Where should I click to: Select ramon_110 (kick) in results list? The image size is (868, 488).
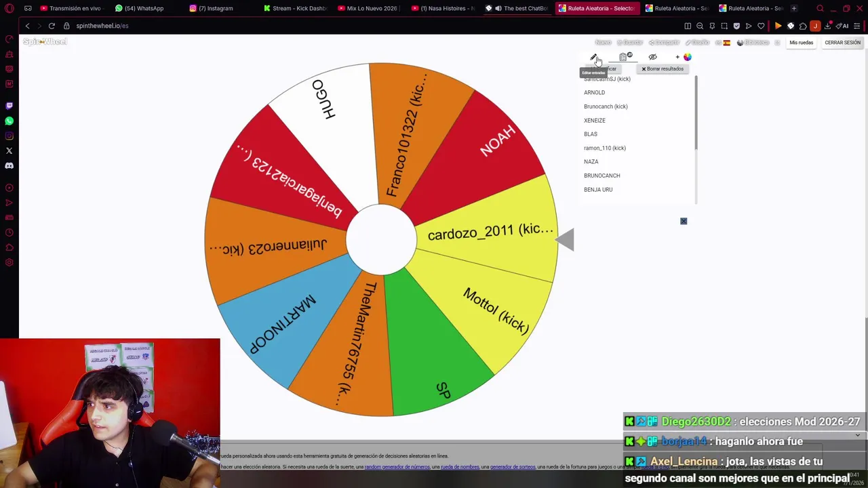coord(605,148)
